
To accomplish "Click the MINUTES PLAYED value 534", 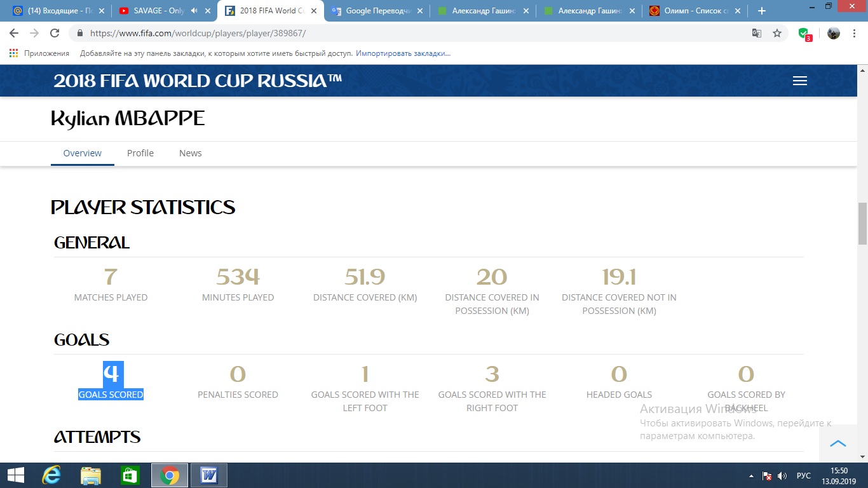I will (238, 277).
